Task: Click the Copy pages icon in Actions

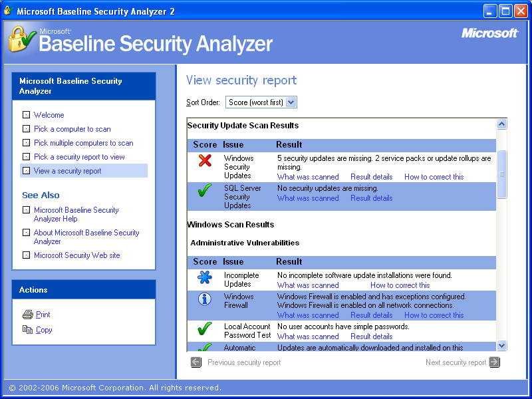Action: point(27,329)
